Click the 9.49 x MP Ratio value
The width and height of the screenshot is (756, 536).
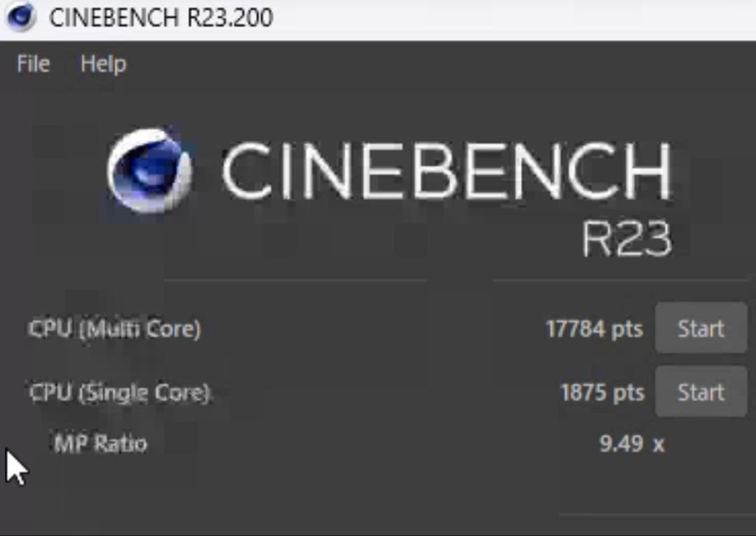click(x=629, y=444)
